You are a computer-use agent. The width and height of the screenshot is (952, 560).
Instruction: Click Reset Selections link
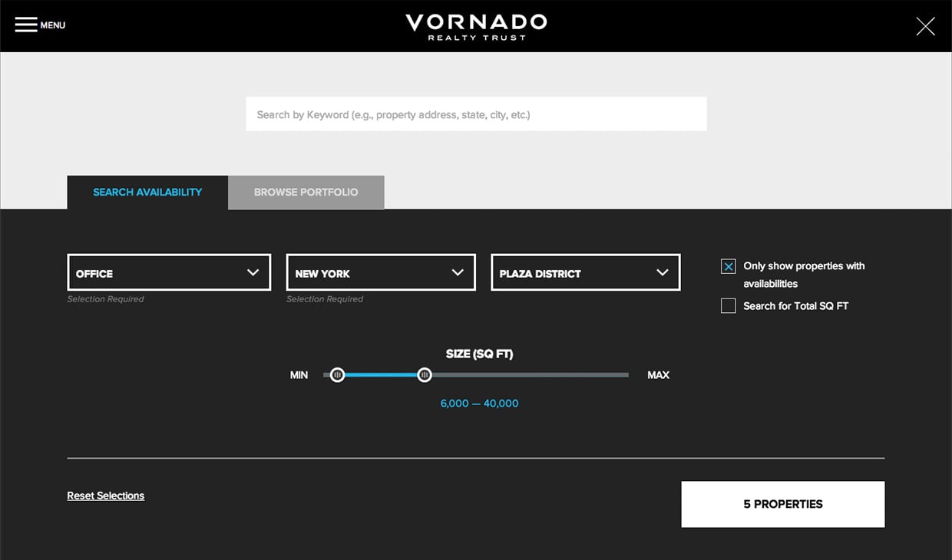pos(106,496)
